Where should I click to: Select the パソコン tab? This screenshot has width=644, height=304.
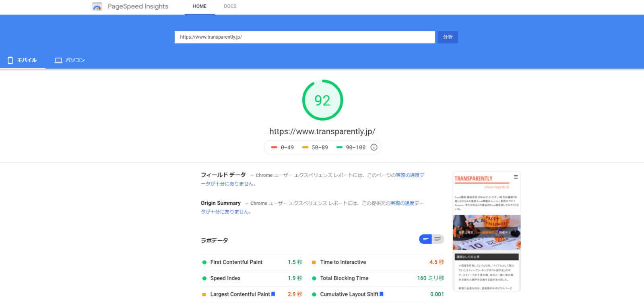point(70,60)
